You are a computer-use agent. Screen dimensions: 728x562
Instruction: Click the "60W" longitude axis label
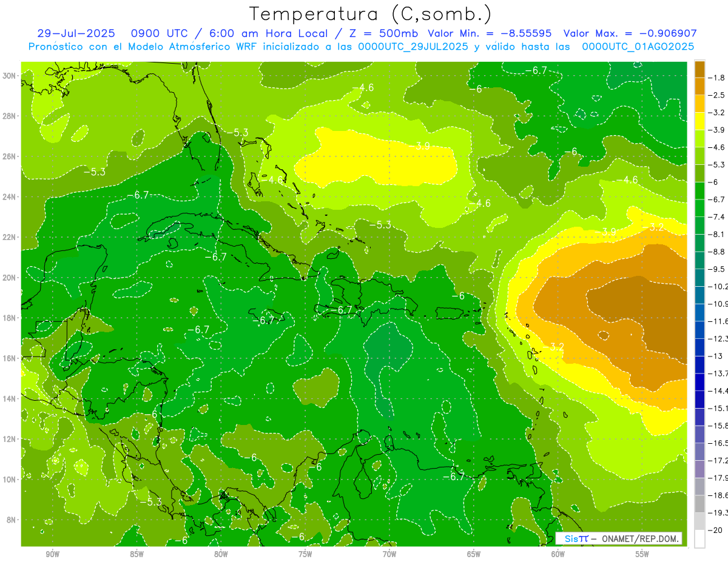click(x=558, y=554)
